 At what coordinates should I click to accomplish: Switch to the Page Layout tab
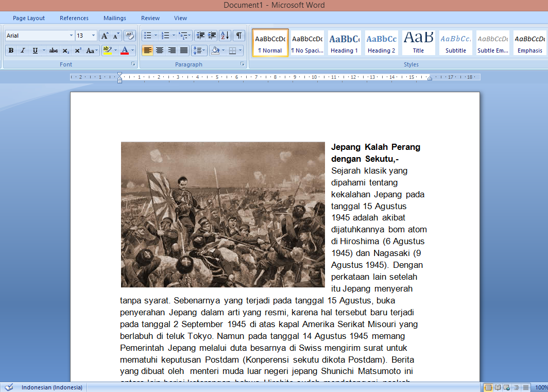[29, 18]
